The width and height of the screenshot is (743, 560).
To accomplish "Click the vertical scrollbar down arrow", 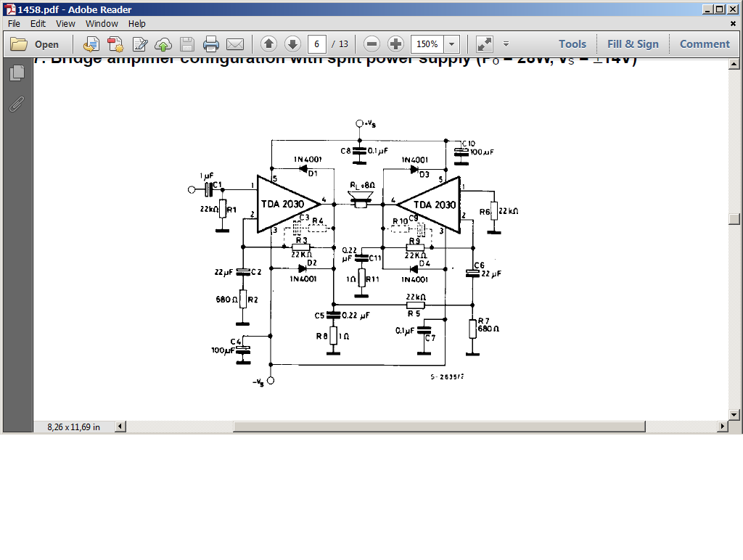I will pyautogui.click(x=734, y=414).
